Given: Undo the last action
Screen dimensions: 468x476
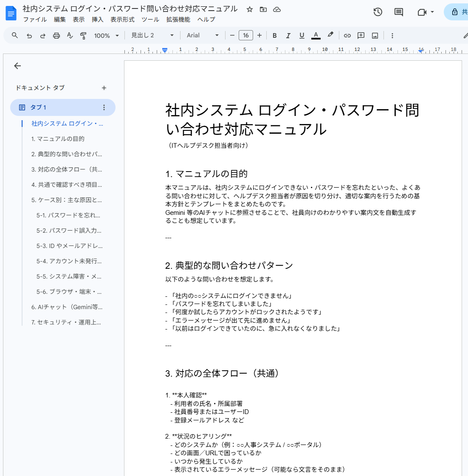Looking at the screenshot, I should (29, 36).
